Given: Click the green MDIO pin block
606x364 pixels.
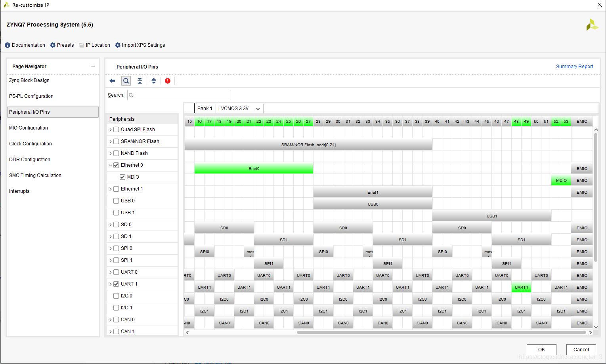Looking at the screenshot, I should click(x=561, y=181).
